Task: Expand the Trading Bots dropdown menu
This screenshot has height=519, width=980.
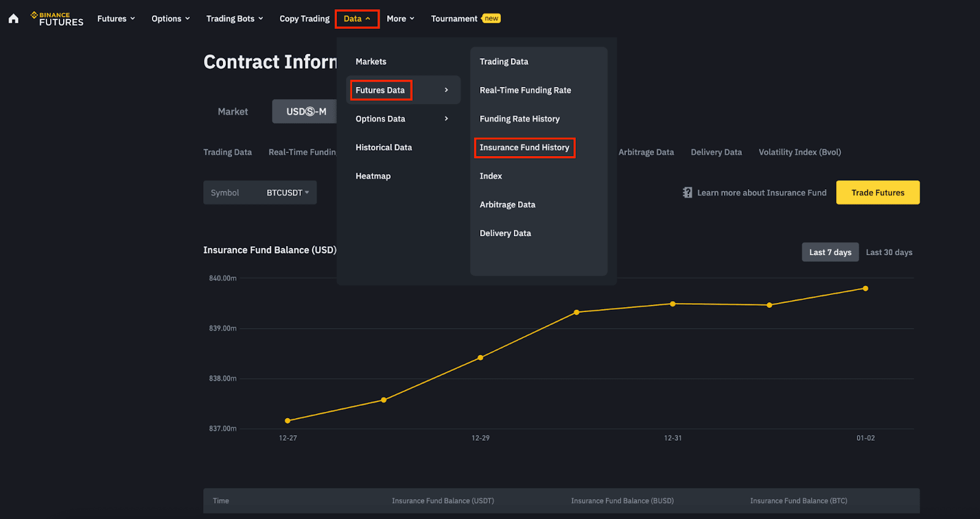Action: [235, 19]
